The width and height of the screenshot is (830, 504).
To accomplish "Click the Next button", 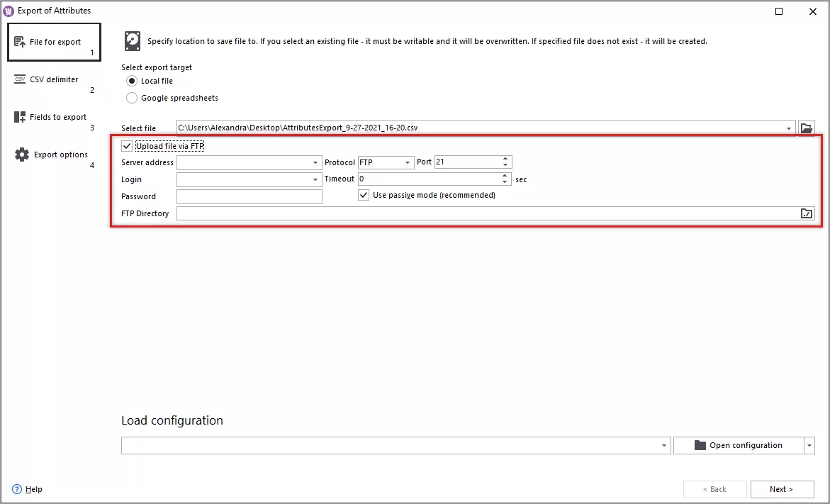I will click(x=782, y=489).
